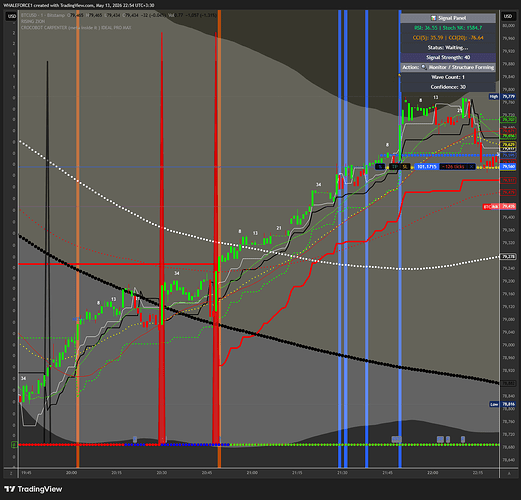The height and width of the screenshot is (500, 521).
Task: Open USD currency dropdown on right price axis
Action: 508,16
